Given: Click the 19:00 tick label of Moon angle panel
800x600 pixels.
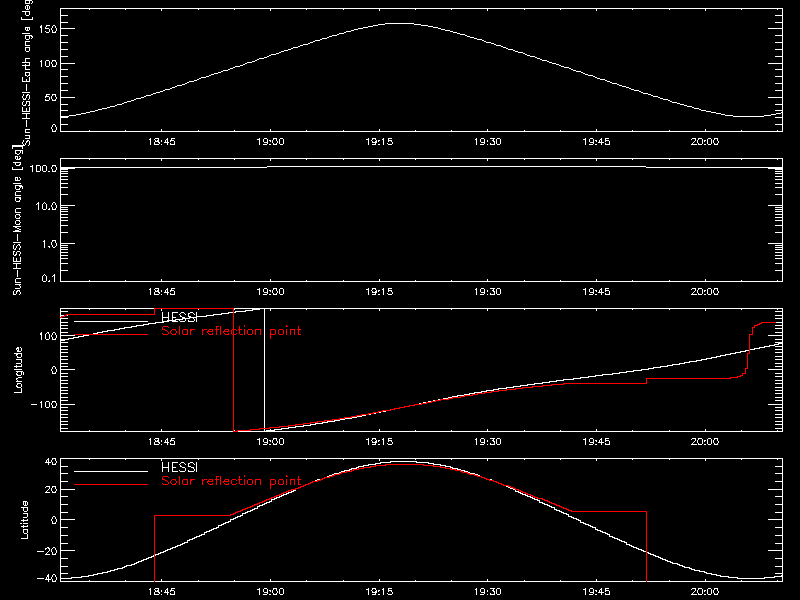Looking at the screenshot, I should click(x=270, y=292).
